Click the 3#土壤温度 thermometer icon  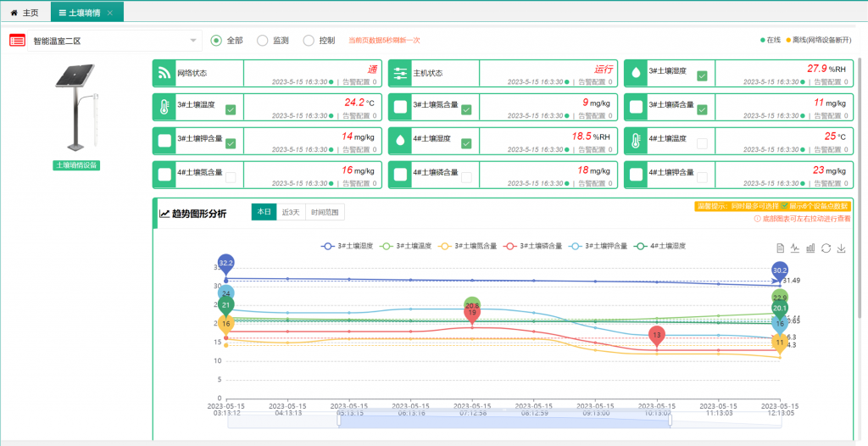pyautogui.click(x=164, y=106)
